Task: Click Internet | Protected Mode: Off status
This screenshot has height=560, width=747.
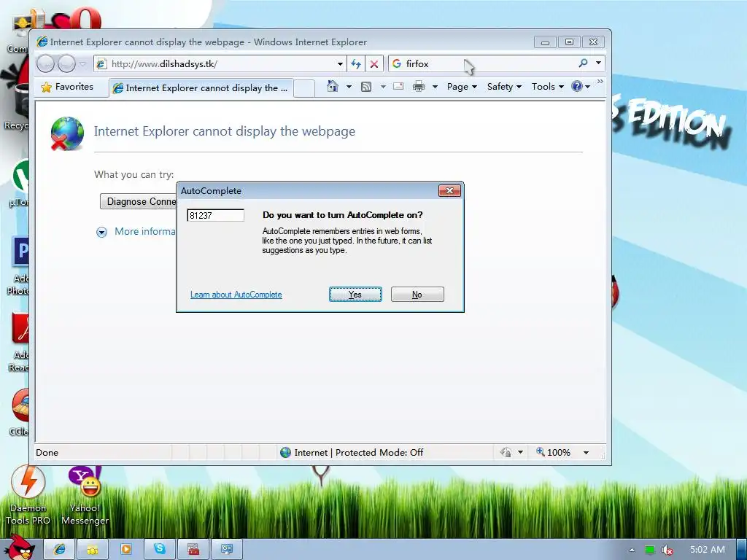Action: pyautogui.click(x=352, y=452)
